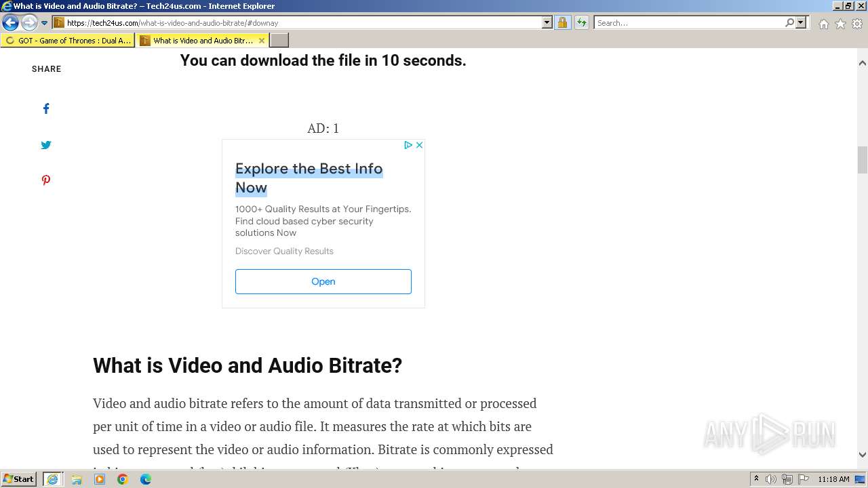Select the What is Video and Audio Bitrate tab
Image resolution: width=868 pixels, height=488 pixels.
(197, 41)
